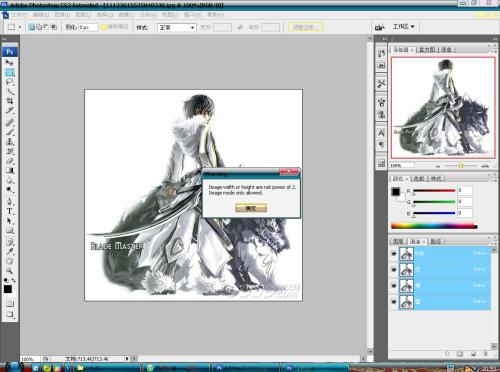The height and width of the screenshot is (372, 500).
Task: Open the Paragraph panel dock icon
Action: (381, 145)
